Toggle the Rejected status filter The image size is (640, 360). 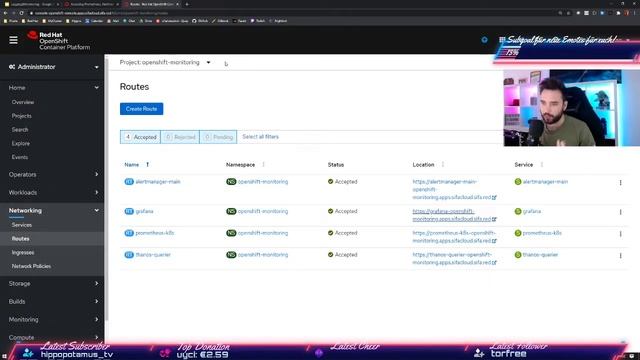click(180, 137)
